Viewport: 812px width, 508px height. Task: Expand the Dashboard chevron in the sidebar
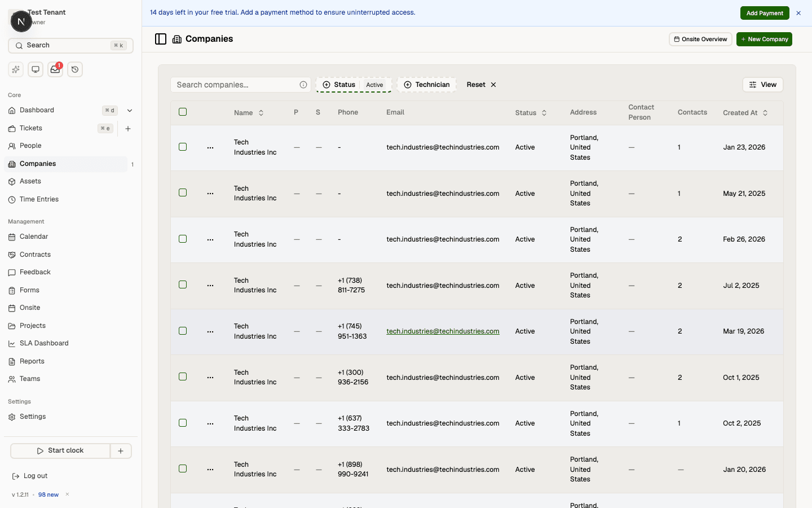pyautogui.click(x=130, y=110)
